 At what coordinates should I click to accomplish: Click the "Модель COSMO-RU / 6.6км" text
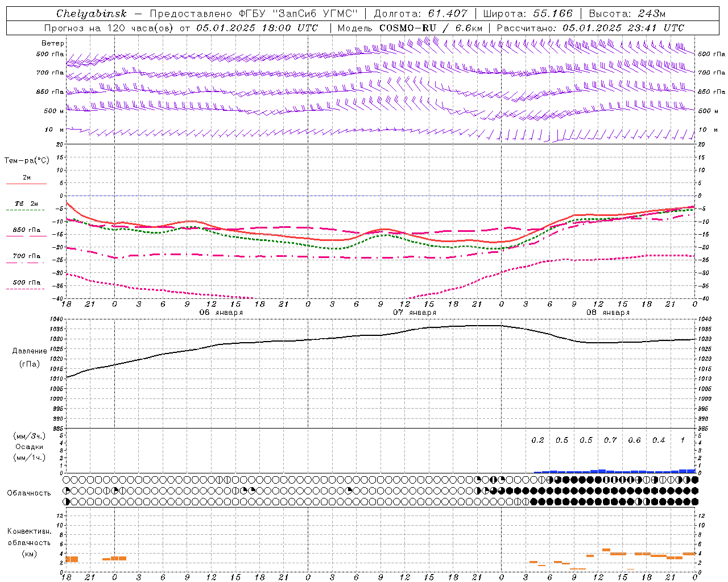[x=409, y=28]
